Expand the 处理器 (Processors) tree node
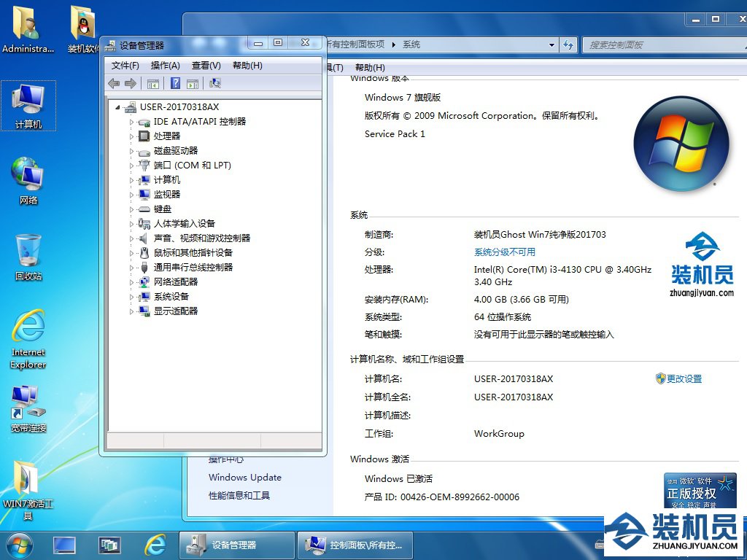 132,136
